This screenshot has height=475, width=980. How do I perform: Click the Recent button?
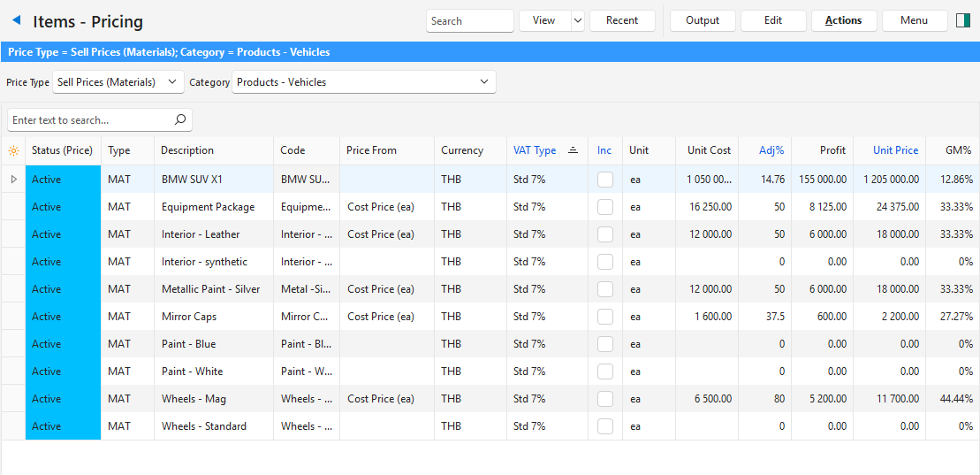[x=622, y=20]
